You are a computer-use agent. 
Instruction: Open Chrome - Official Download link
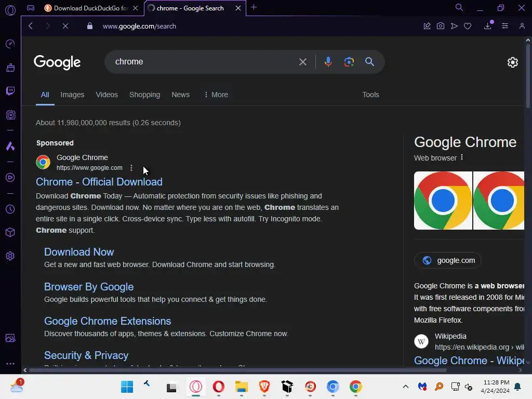(99, 182)
